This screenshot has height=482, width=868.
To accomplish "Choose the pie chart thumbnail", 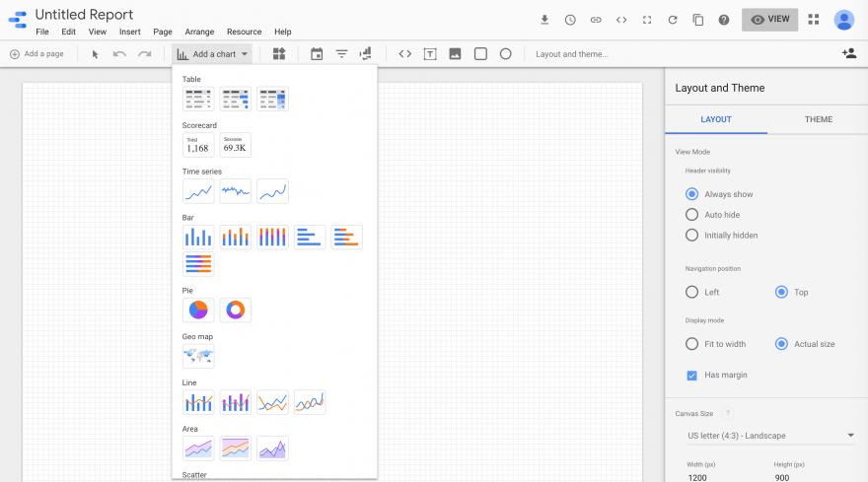I will click(x=198, y=310).
